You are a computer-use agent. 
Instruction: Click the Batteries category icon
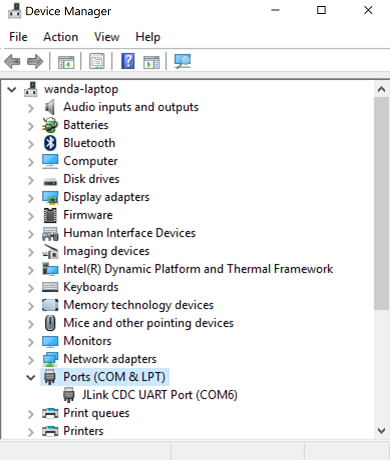point(50,125)
